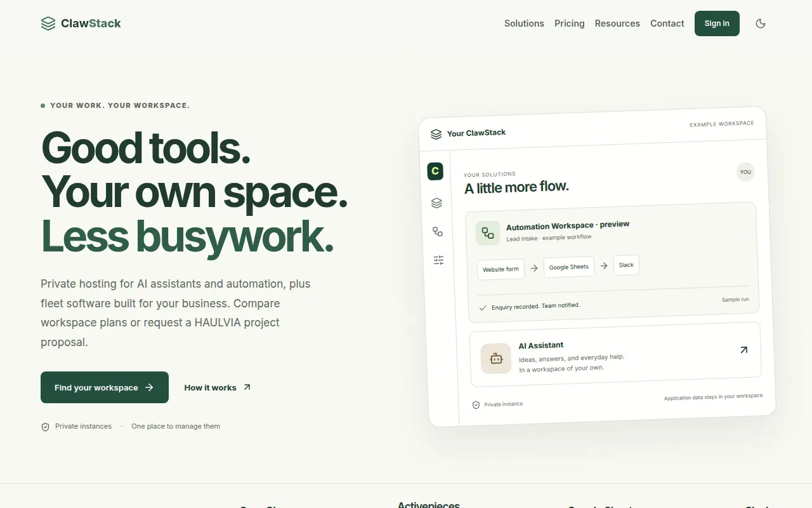Screen dimensions: 812x508
Task: Follow the How it works link
Action: pos(218,387)
